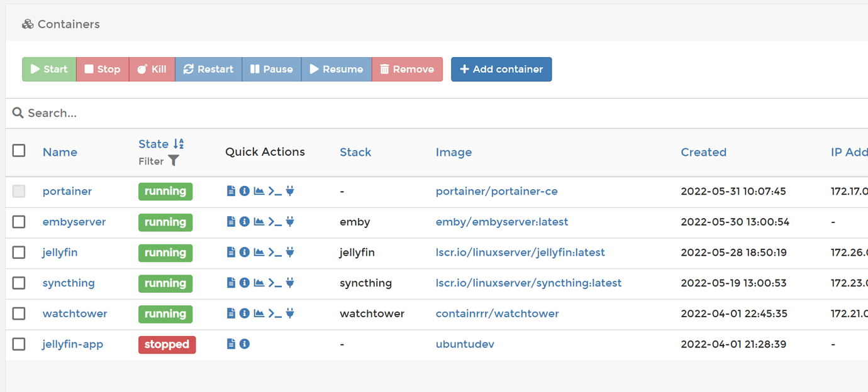Click inspect icon for embyserver container
The image size is (868, 392).
point(245,222)
